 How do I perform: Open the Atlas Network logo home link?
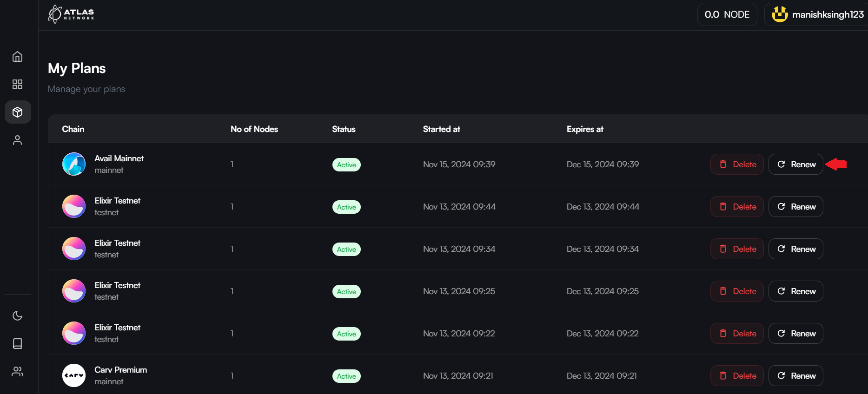(x=71, y=14)
